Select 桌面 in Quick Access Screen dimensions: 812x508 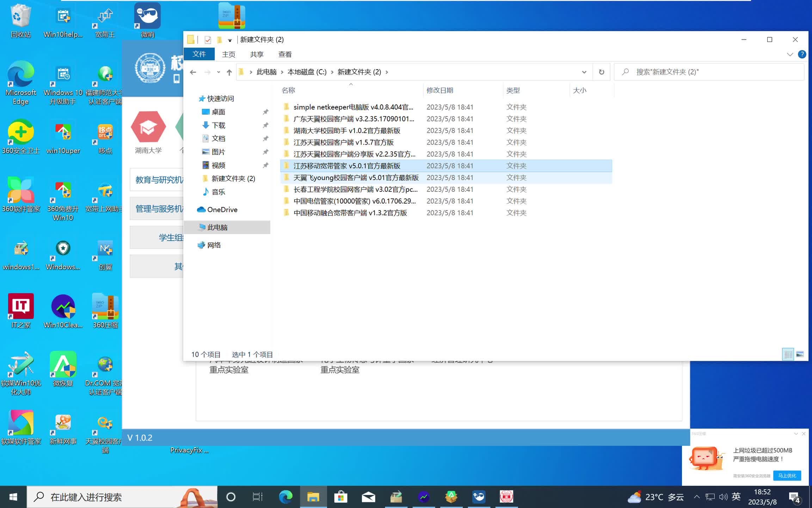pyautogui.click(x=218, y=112)
